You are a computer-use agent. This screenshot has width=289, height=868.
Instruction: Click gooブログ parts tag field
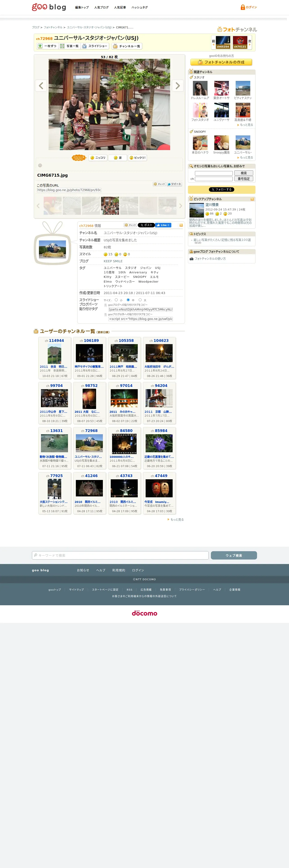coord(141,309)
